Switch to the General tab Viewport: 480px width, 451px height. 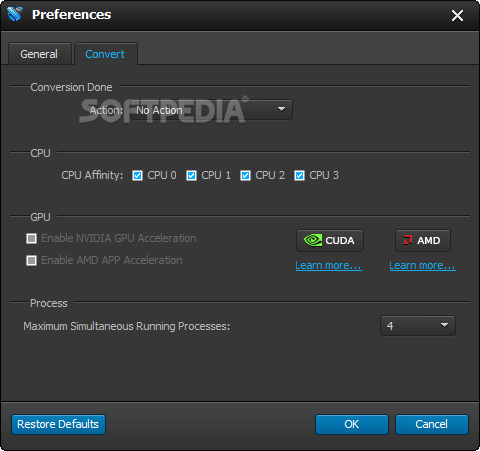coord(39,54)
